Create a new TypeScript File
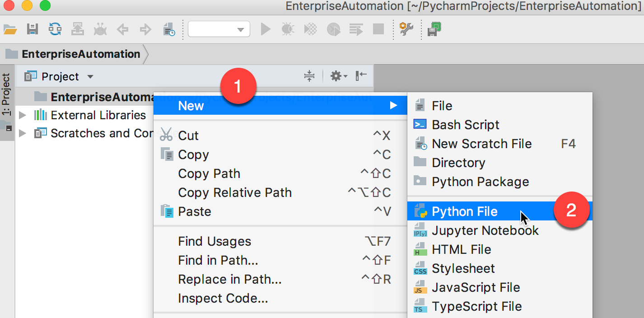The height and width of the screenshot is (318, 644). (x=499, y=306)
